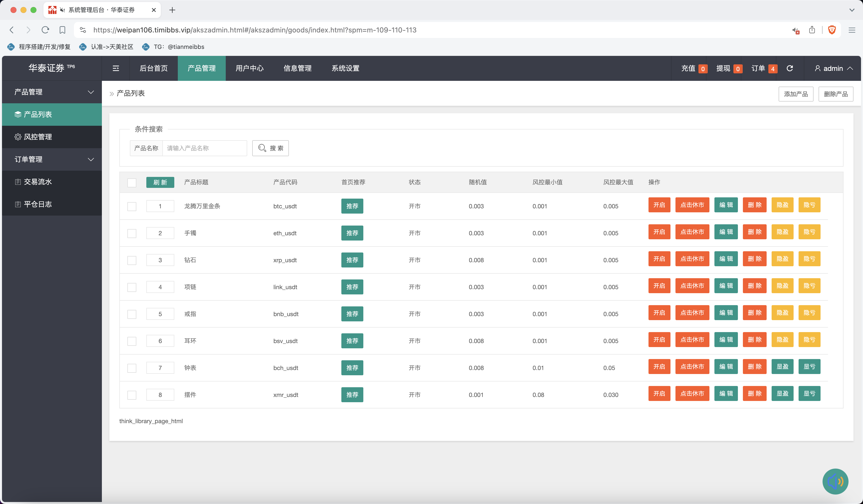Check the box for 戒指 row
Viewport: 863px width, 504px height.
click(132, 314)
